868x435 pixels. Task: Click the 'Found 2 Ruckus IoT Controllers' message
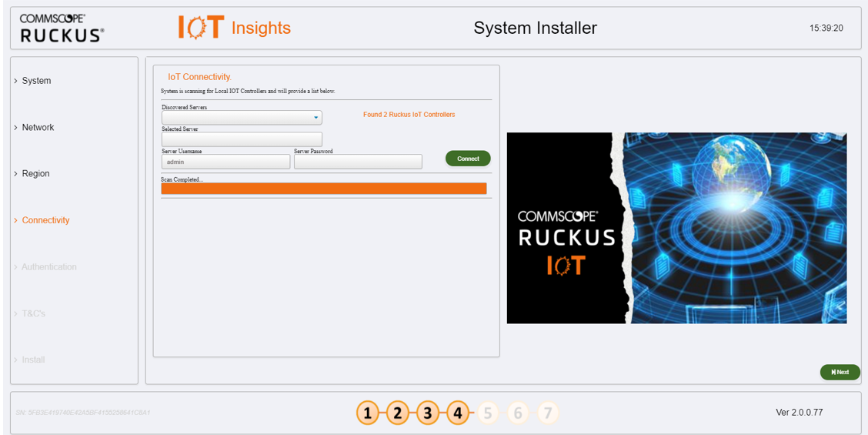[409, 115]
